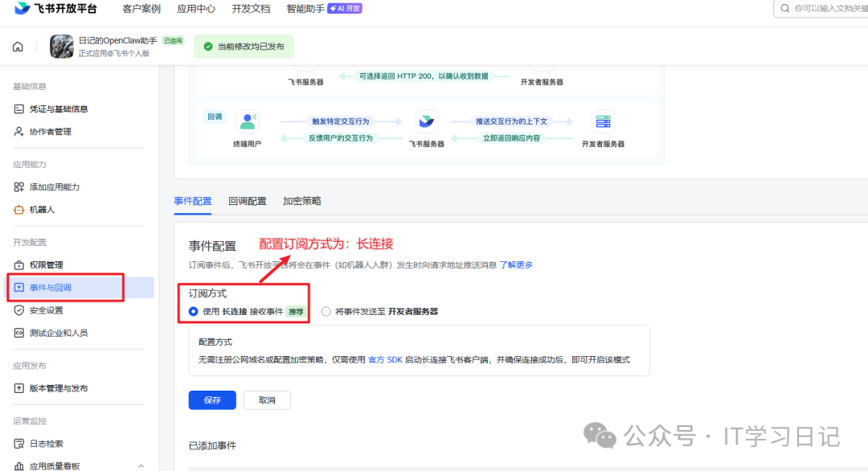
Task: Click the Home icon below the logo
Action: (x=17, y=47)
